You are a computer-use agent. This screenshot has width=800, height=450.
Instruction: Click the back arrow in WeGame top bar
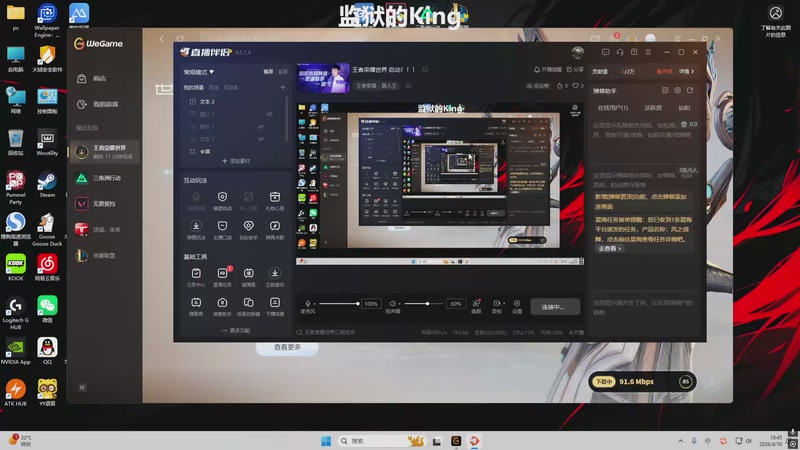(162, 39)
